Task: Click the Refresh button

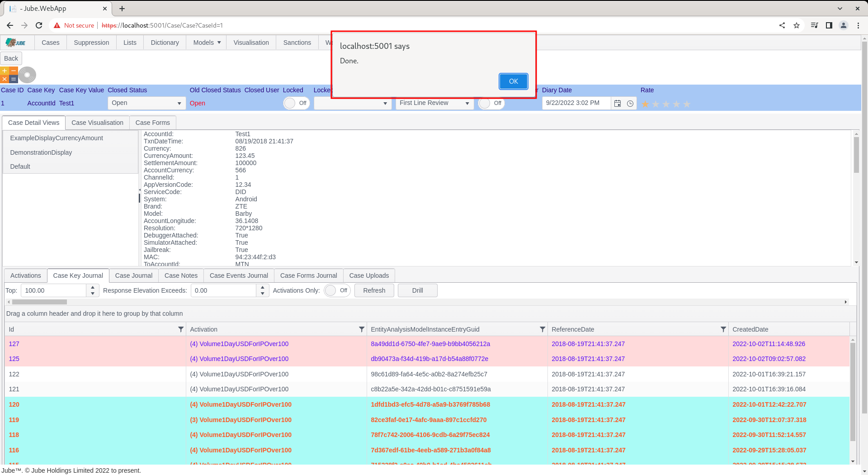Action: pyautogui.click(x=374, y=290)
